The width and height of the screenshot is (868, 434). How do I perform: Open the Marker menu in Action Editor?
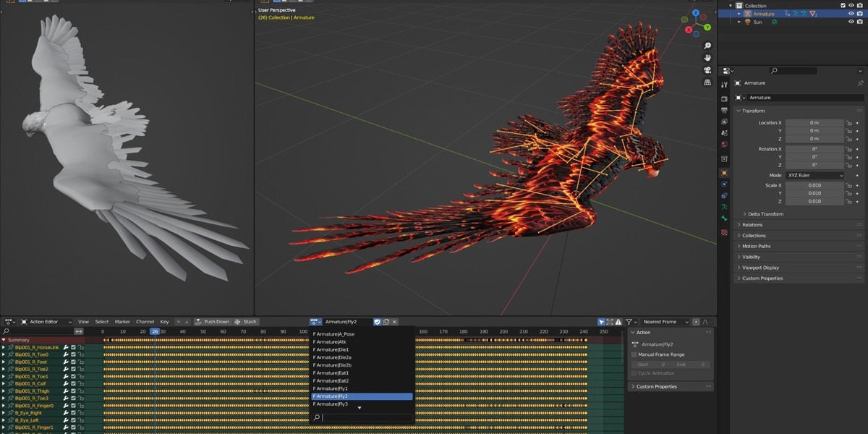tap(122, 322)
